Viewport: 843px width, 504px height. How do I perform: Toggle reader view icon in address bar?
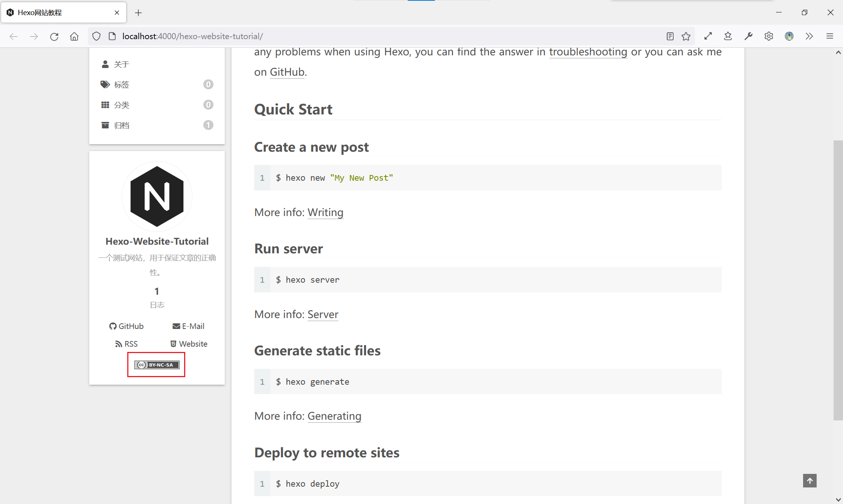(x=670, y=37)
